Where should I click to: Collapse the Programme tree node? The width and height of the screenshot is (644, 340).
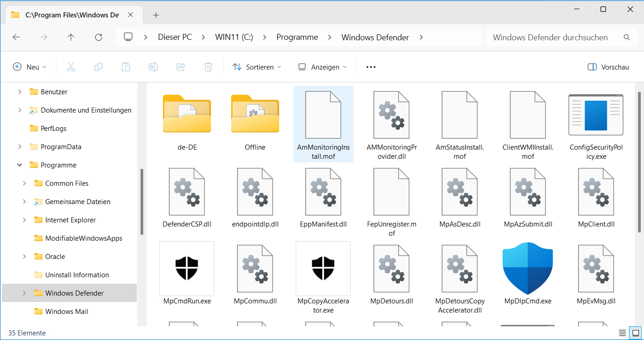point(20,165)
